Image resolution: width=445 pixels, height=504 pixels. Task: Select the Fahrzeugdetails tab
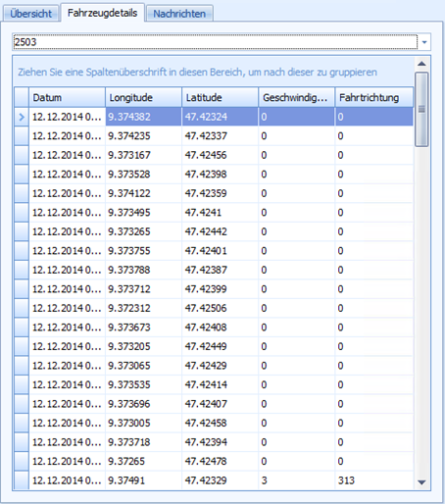click(x=102, y=13)
